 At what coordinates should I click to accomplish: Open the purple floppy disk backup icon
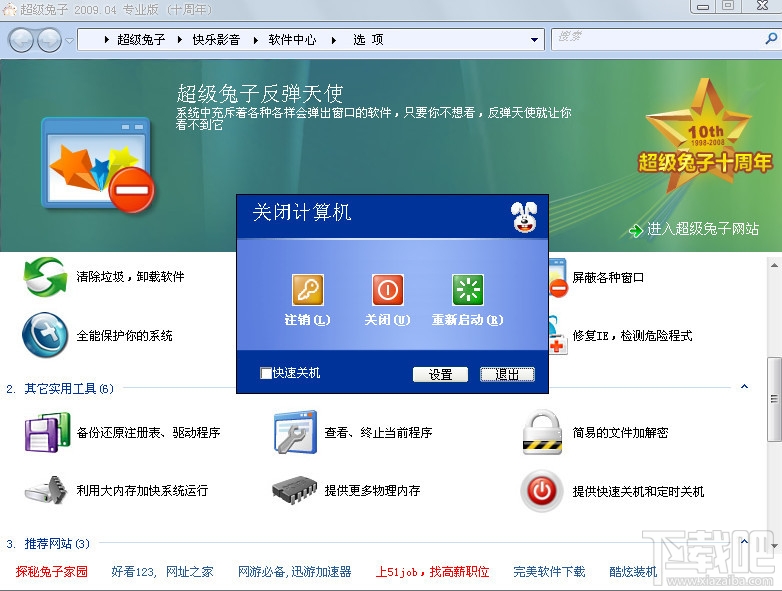point(47,432)
